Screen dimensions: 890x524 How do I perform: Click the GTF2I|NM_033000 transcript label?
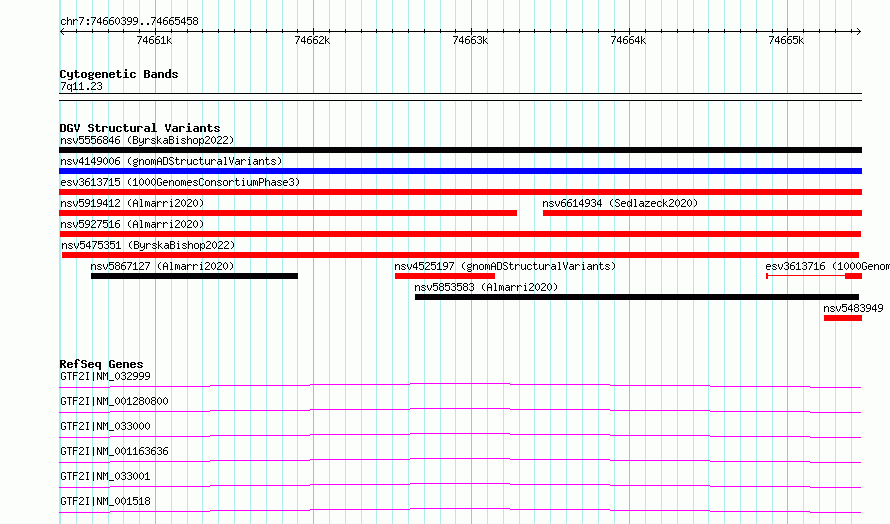[x=105, y=426]
